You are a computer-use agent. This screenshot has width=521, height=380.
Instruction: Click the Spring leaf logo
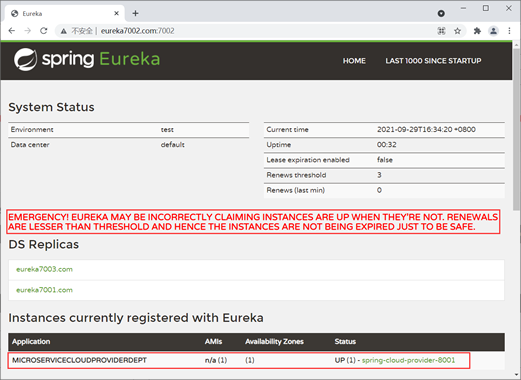(x=25, y=59)
